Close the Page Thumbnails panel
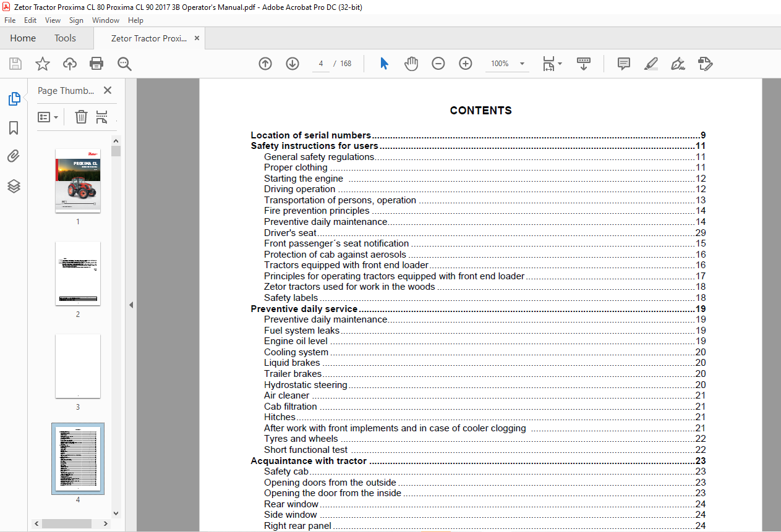This screenshot has width=781, height=532. (108, 90)
